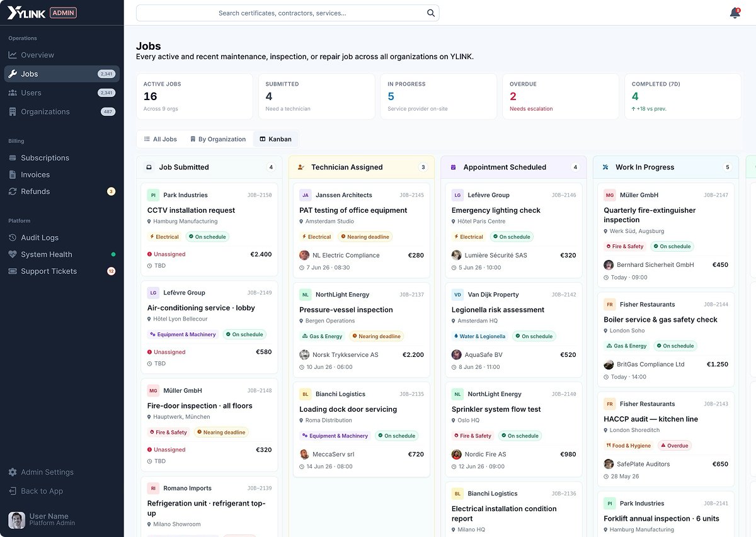Click the Back to App exit icon
The image size is (756, 537).
13,491
